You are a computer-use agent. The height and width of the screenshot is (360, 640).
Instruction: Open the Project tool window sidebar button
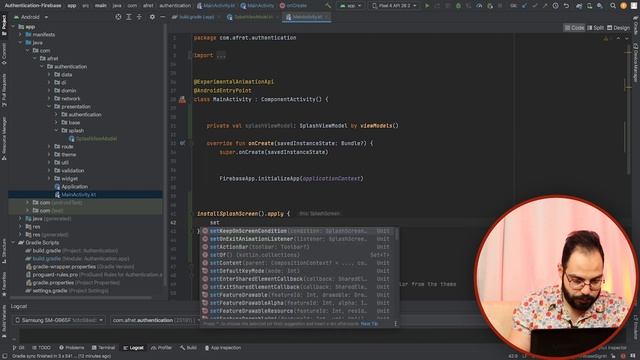[x=4, y=26]
